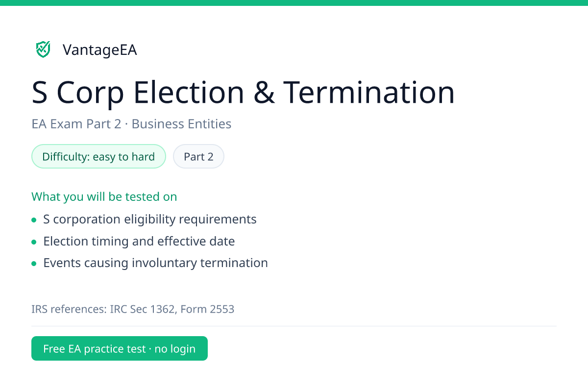Click the IRS references line

(x=133, y=309)
